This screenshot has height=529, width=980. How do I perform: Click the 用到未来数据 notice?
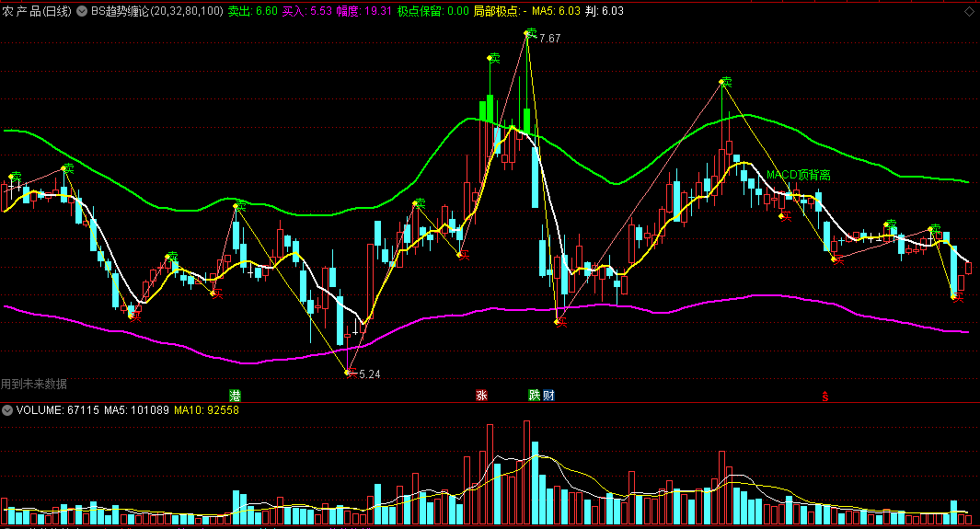[34, 385]
